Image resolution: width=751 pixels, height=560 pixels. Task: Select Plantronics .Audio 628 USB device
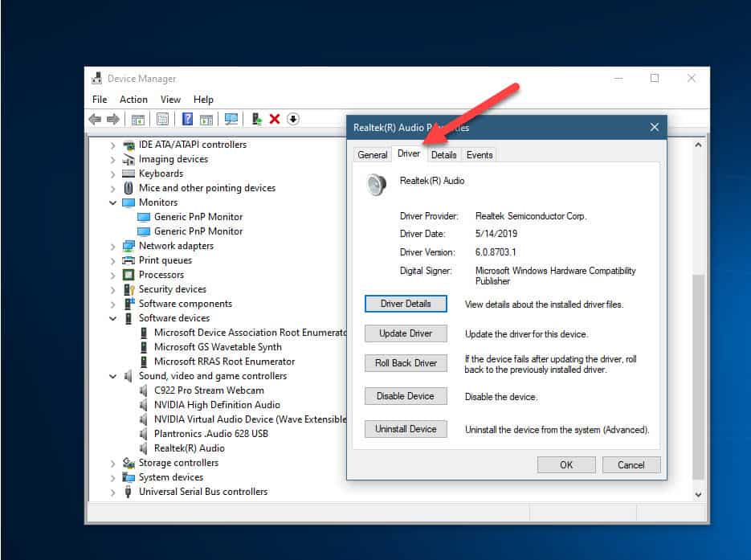210,434
